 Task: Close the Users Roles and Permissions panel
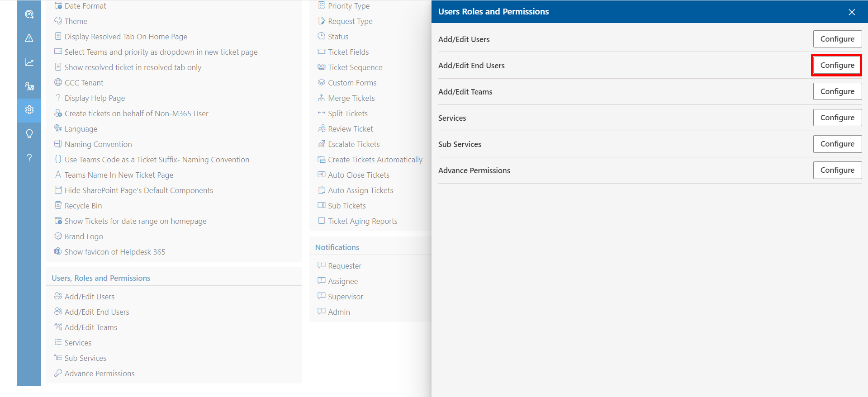click(x=852, y=12)
